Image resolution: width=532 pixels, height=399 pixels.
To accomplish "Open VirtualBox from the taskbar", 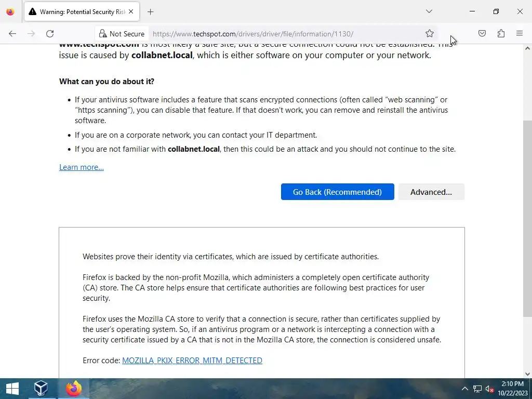I will 41,389.
